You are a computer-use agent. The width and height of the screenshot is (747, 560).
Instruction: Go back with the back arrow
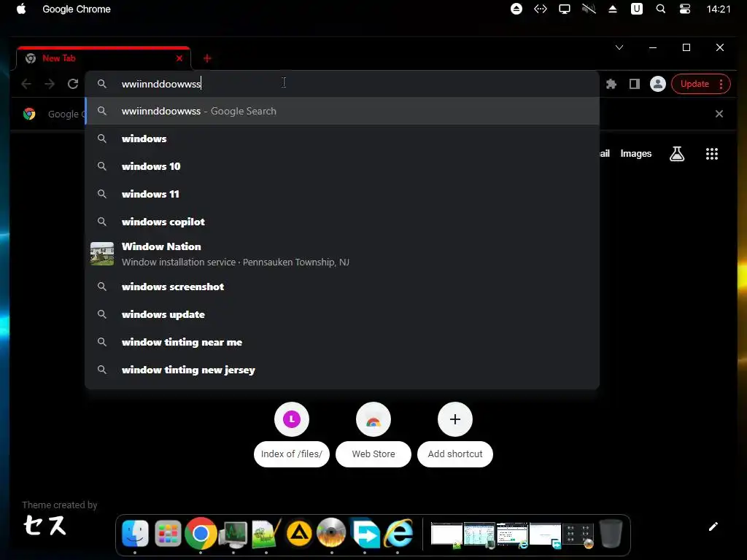pos(26,84)
